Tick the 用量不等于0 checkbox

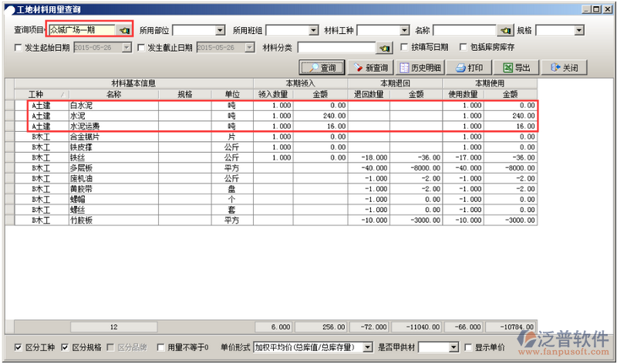coord(160,347)
